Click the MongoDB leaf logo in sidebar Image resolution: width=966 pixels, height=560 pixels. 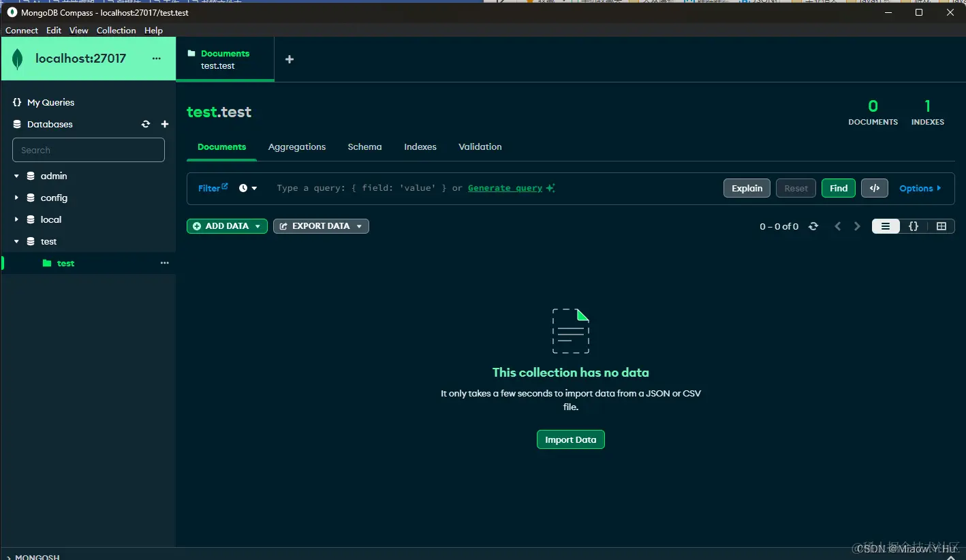18,59
